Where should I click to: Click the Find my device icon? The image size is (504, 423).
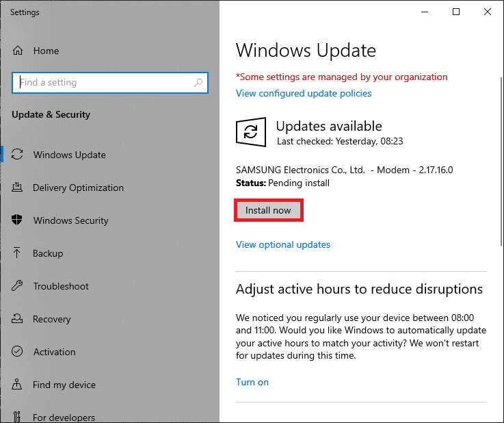[18, 385]
